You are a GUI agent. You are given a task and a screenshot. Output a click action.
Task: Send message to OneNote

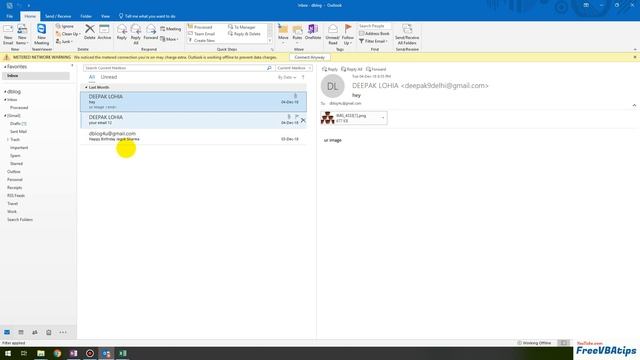[x=313, y=32]
